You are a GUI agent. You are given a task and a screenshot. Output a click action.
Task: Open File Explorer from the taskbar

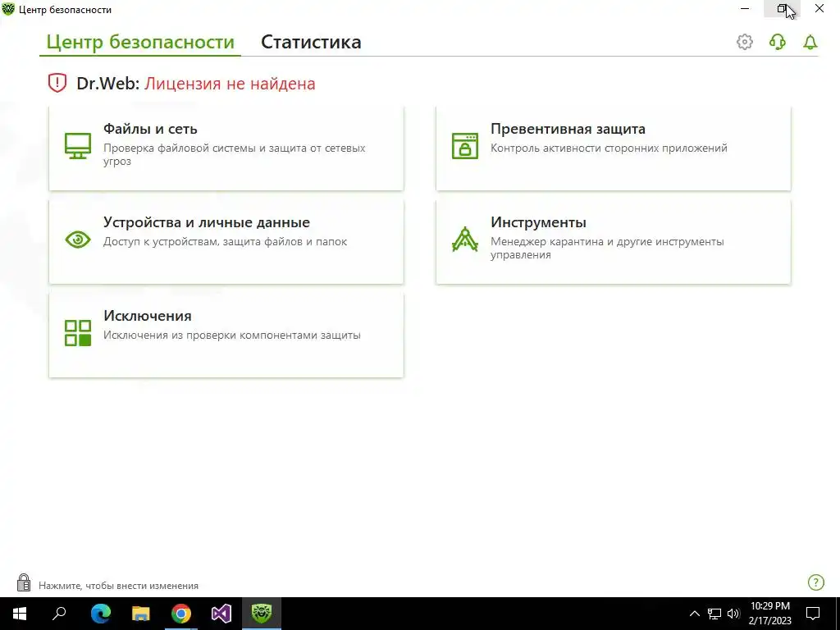(x=141, y=614)
